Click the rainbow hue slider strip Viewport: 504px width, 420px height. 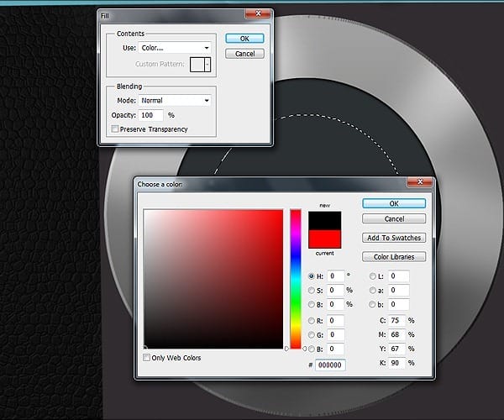click(296, 279)
